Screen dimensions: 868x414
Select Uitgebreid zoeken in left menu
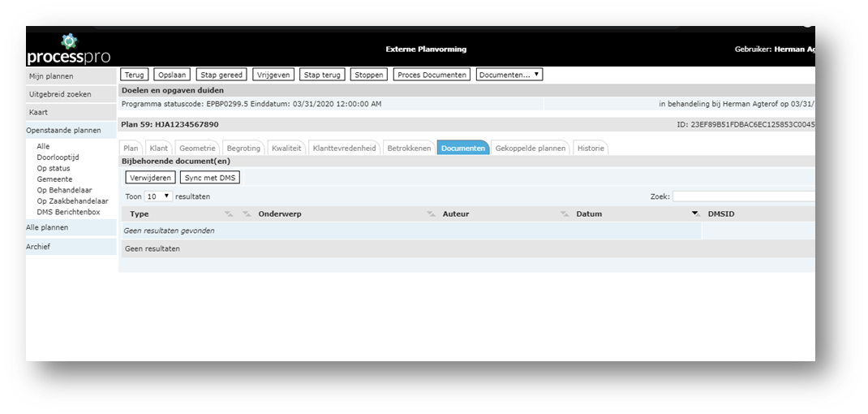pyautogui.click(x=60, y=94)
